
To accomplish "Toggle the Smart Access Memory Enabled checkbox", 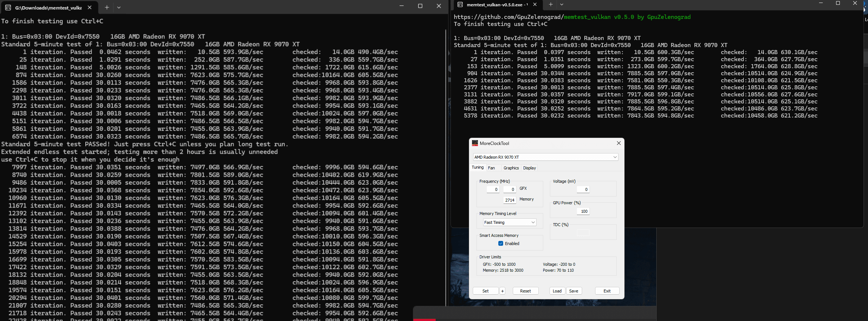I will [x=501, y=244].
